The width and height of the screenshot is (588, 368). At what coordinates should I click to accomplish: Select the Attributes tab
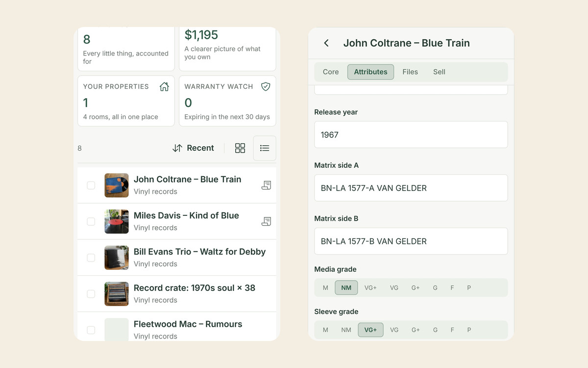pyautogui.click(x=370, y=72)
